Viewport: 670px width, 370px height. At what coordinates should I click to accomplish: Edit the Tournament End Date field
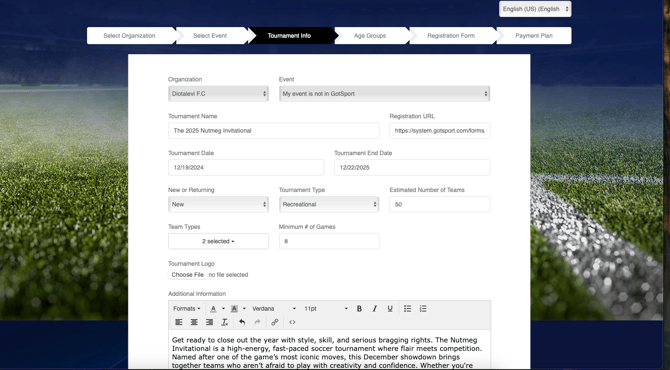coord(412,167)
